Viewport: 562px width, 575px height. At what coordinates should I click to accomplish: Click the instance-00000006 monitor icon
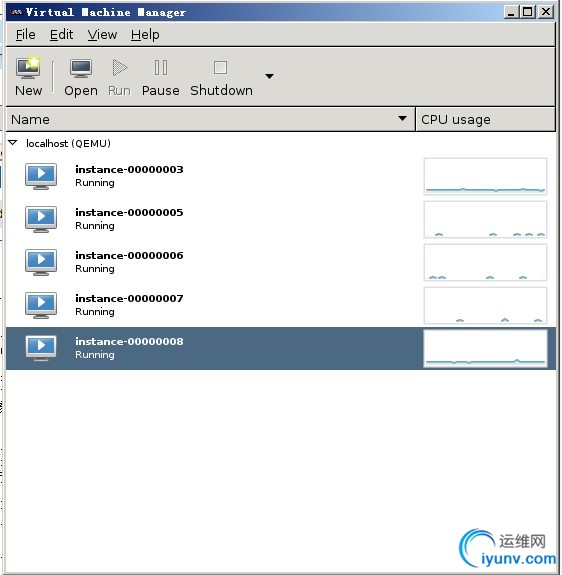tap(41, 262)
